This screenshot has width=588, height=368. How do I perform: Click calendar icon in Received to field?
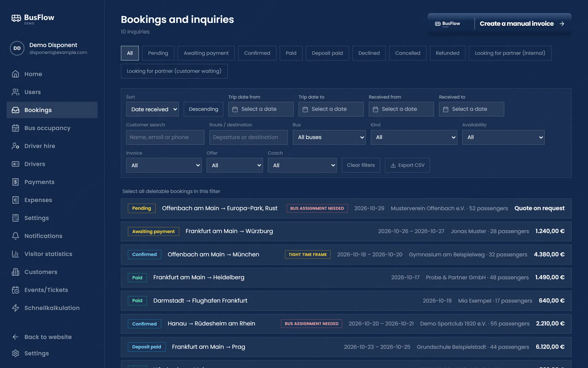[445, 109]
